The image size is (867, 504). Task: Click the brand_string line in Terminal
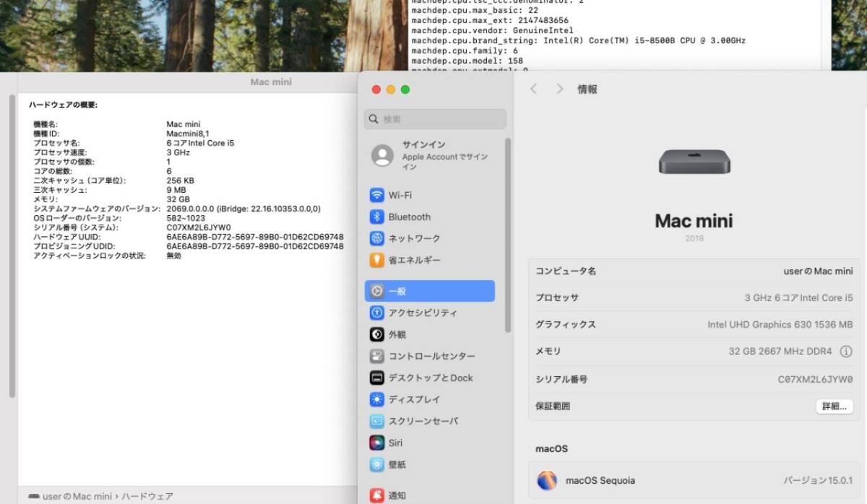[x=578, y=41]
